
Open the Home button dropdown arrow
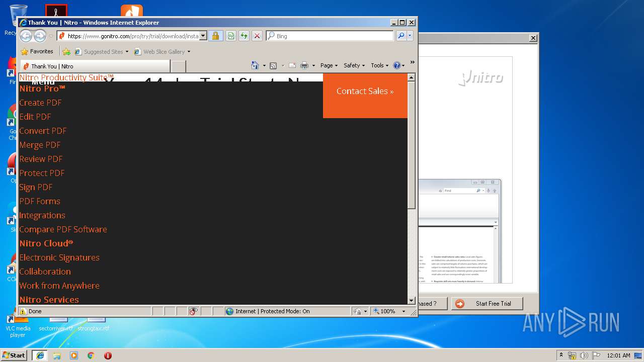pos(264,65)
